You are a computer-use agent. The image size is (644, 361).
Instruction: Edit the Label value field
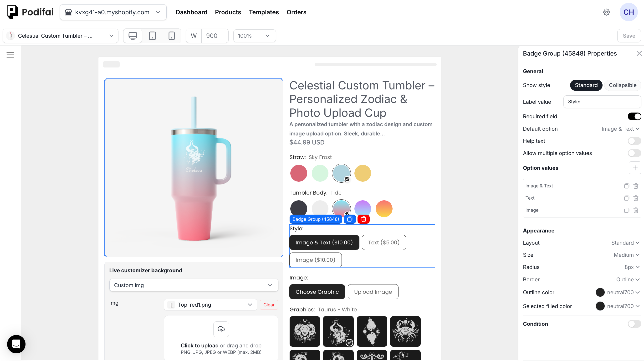[602, 102]
